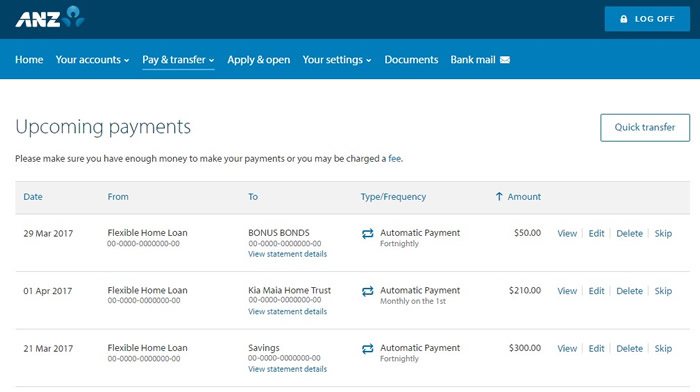The height and width of the screenshot is (392, 700).
Task: Open the Documents menu item
Action: coord(411,60)
